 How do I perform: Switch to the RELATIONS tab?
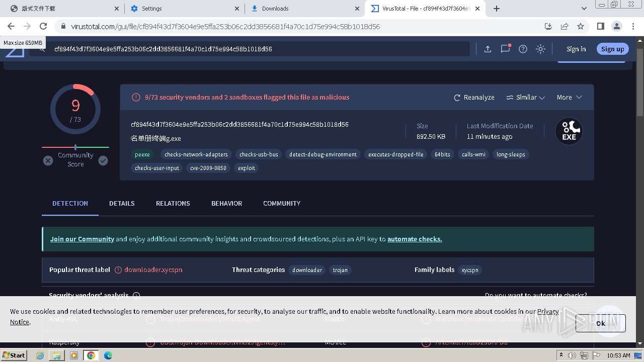173,203
